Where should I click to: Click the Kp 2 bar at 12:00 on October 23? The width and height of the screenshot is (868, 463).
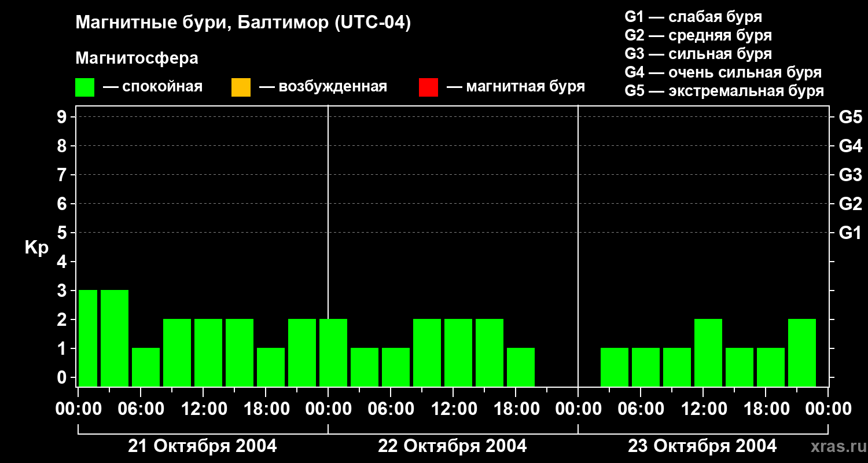tap(708, 352)
